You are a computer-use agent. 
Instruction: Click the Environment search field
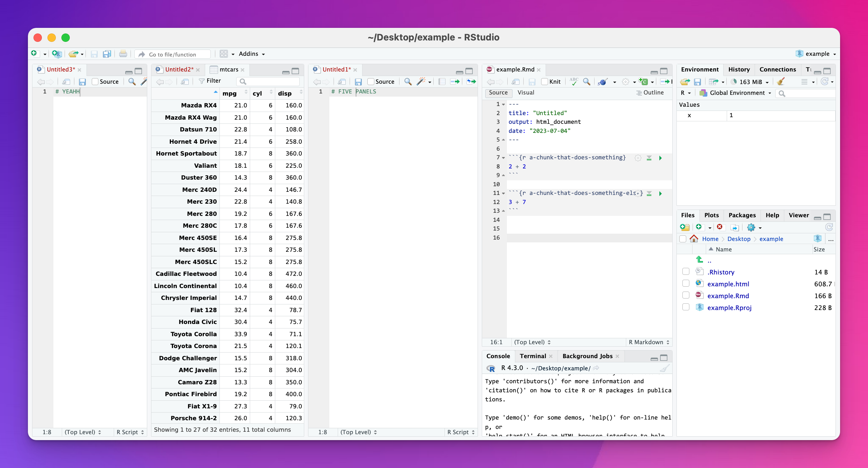(805, 93)
